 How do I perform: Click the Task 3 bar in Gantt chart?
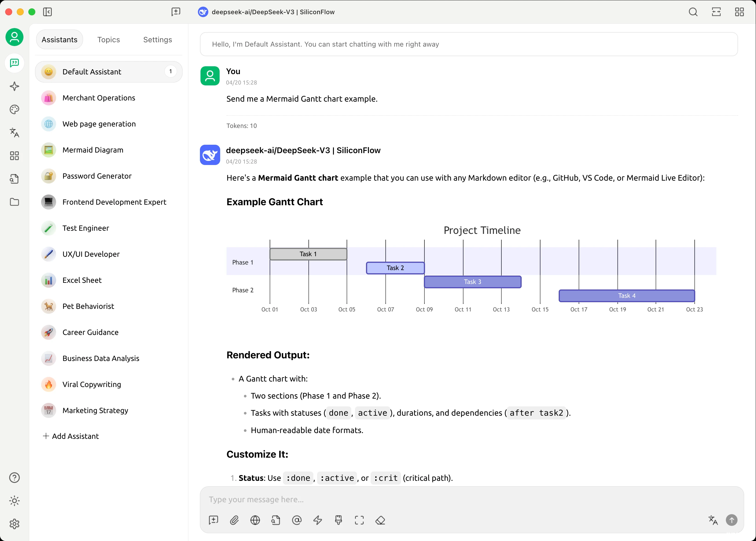click(472, 282)
